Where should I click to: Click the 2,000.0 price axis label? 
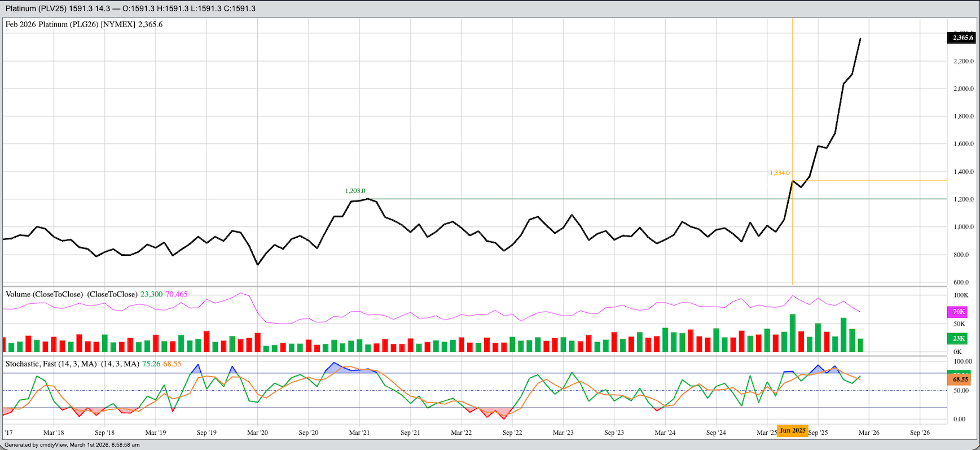click(x=963, y=89)
